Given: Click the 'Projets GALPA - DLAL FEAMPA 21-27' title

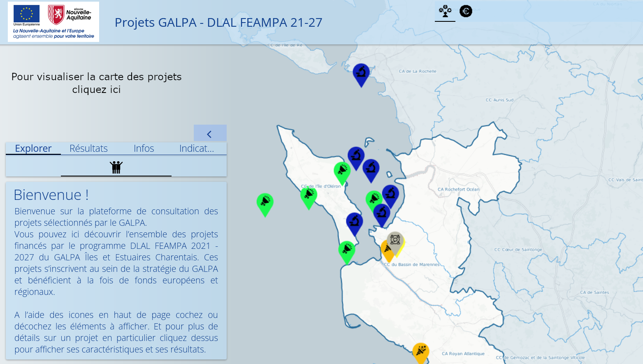Looking at the screenshot, I should [x=218, y=22].
